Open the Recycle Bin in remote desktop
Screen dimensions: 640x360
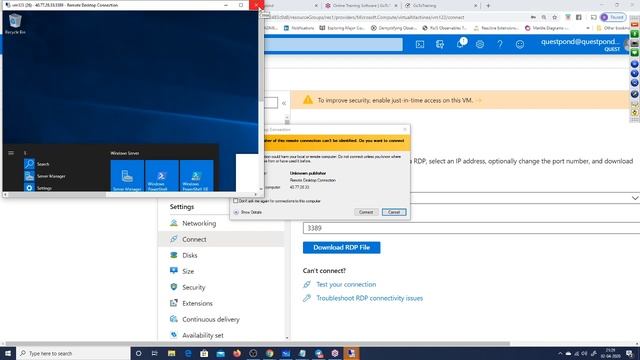15,24
